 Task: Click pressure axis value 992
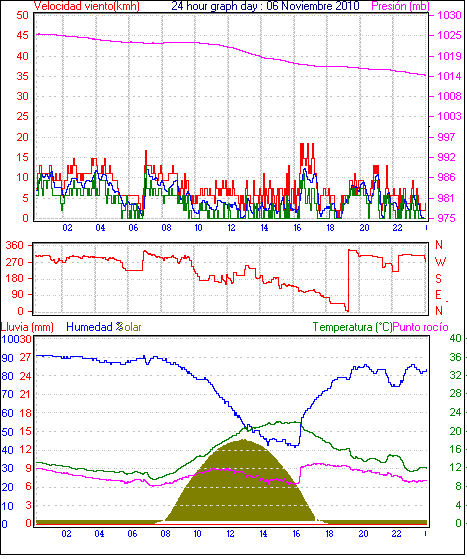pyautogui.click(x=446, y=157)
